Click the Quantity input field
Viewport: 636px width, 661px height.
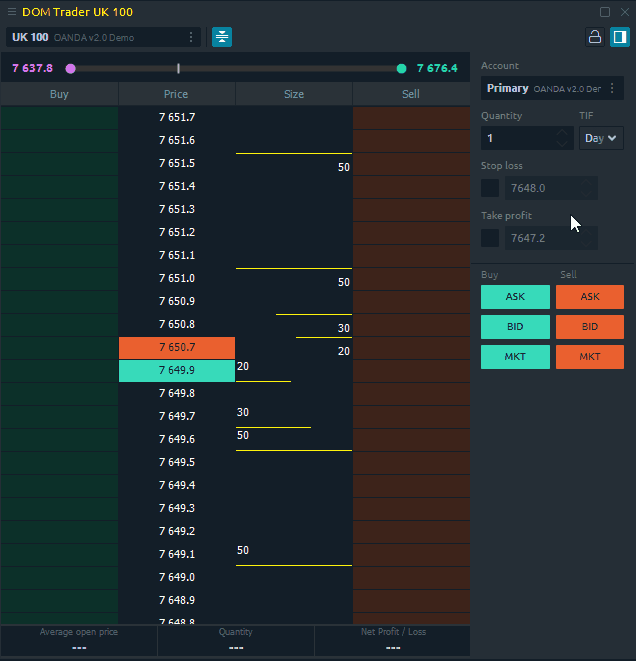[x=519, y=138]
